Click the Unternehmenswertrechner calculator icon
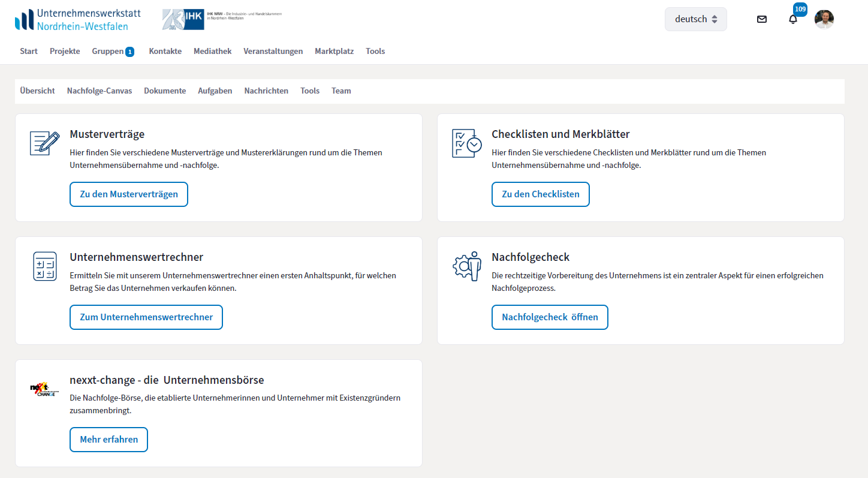Viewport: 868px width, 478px height. pos(45,266)
